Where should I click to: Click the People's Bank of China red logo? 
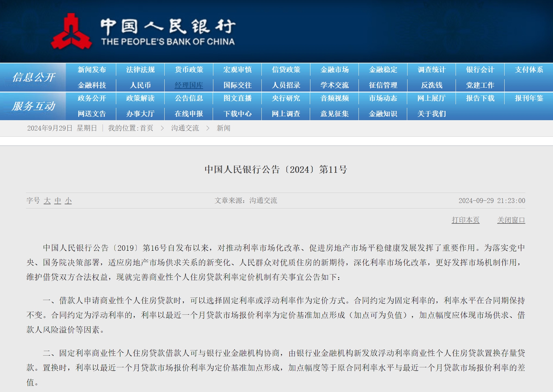tap(71, 32)
